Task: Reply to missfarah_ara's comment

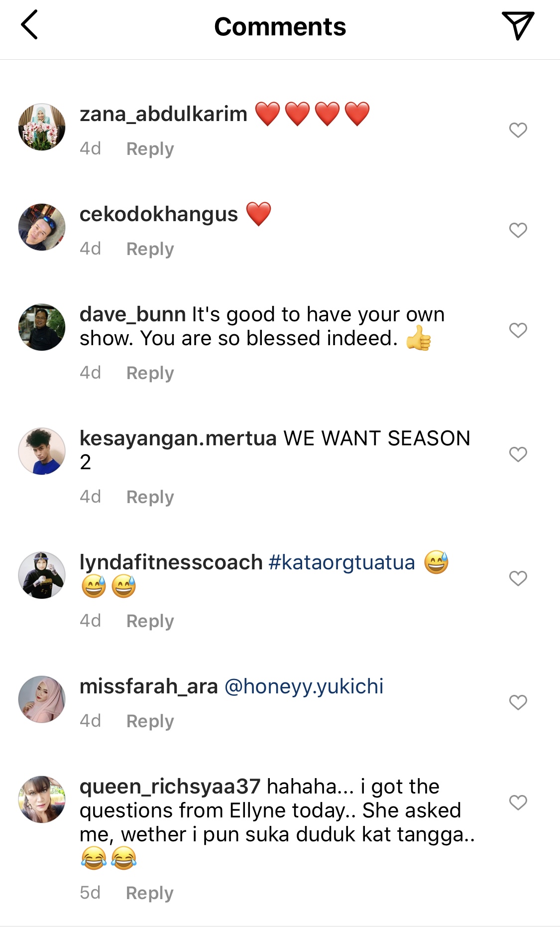Action: [x=150, y=721]
